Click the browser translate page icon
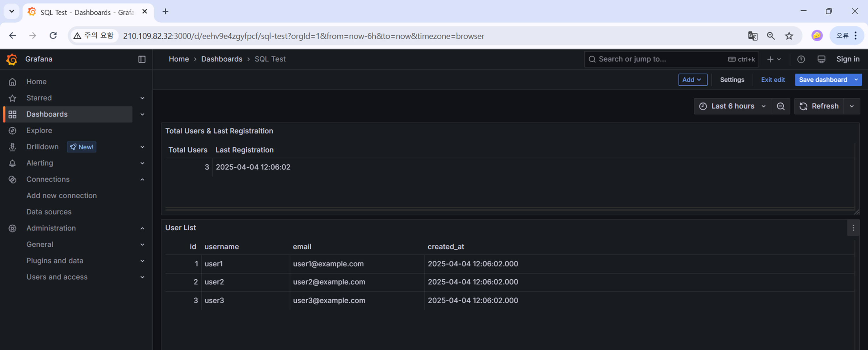 point(753,36)
